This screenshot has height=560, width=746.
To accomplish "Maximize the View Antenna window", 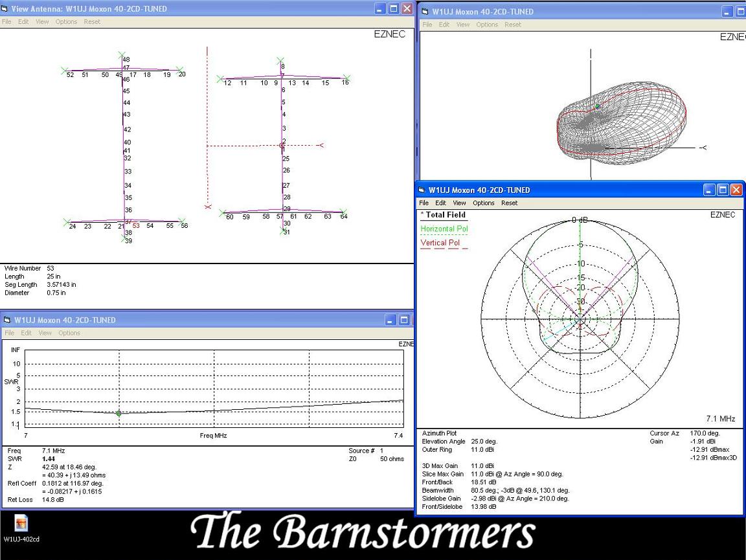I will [394, 8].
